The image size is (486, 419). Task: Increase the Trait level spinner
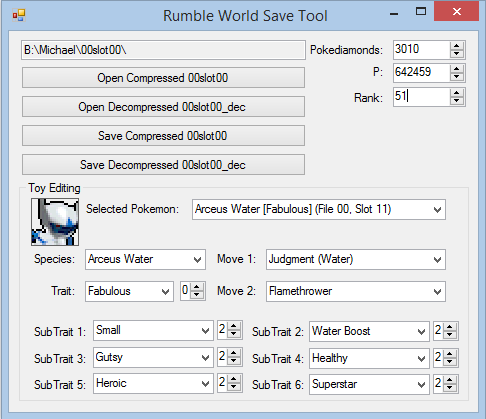point(197,287)
